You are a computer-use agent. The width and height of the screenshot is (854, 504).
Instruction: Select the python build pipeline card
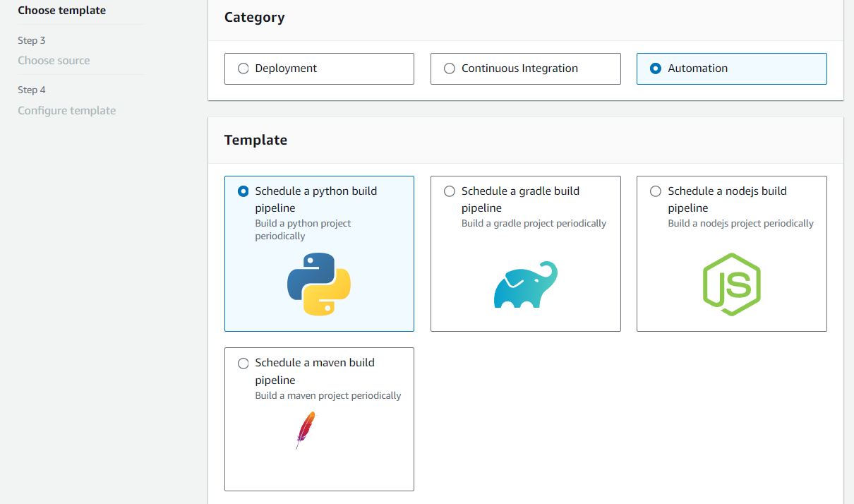(x=319, y=253)
